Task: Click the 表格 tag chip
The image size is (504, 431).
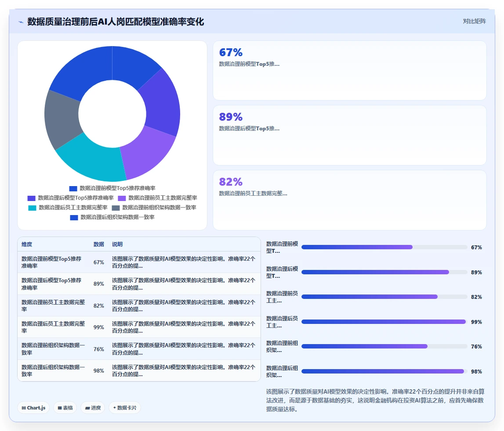Action: click(x=65, y=408)
